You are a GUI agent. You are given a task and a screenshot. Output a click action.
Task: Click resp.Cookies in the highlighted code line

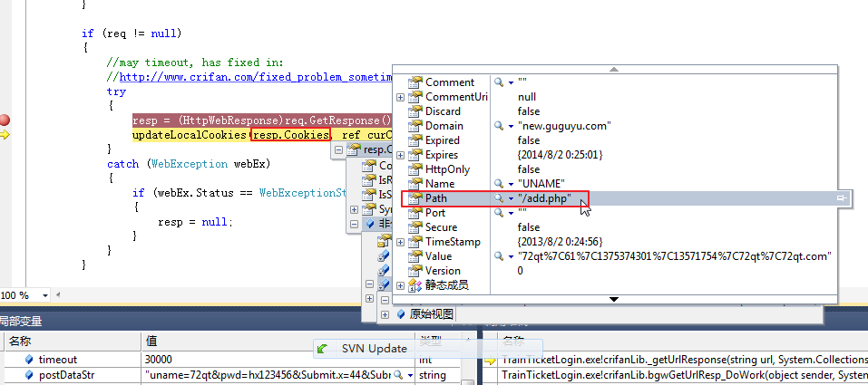click(291, 135)
